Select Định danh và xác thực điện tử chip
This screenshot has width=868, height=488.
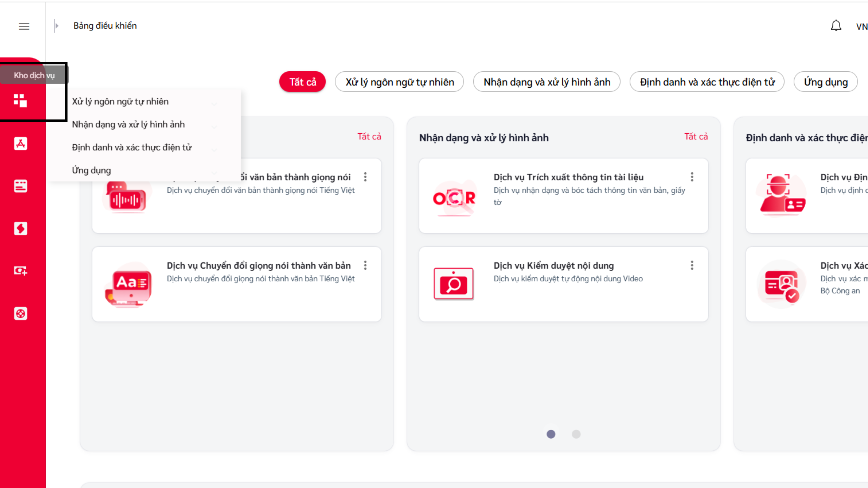click(707, 82)
